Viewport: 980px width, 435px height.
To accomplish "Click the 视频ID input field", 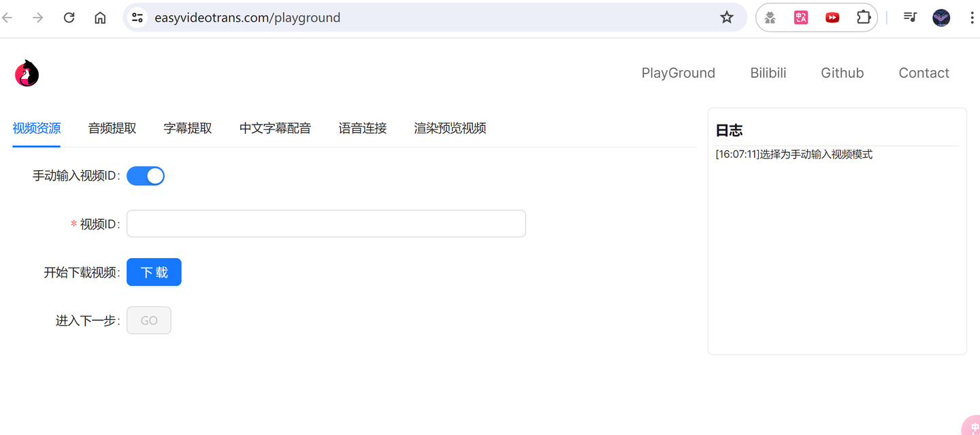I will [326, 223].
